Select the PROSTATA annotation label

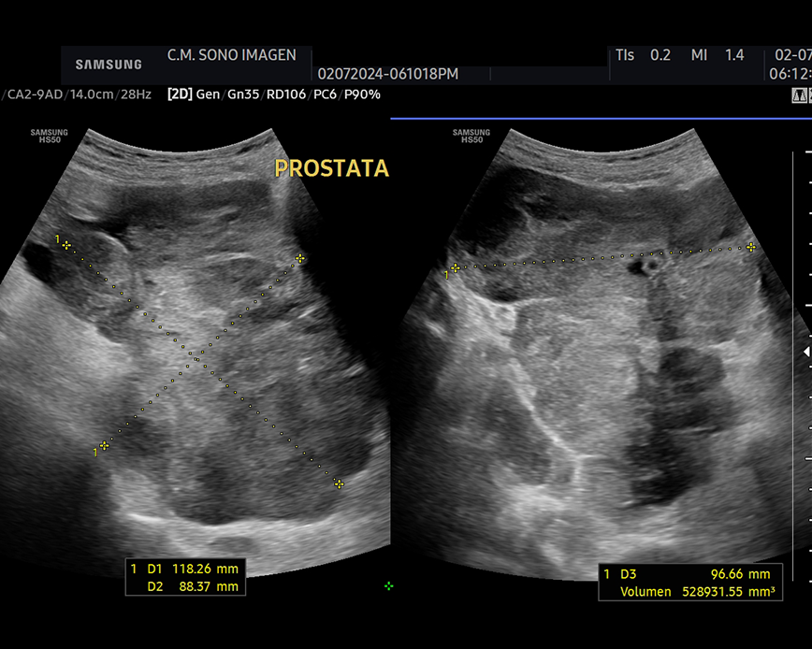(x=331, y=168)
